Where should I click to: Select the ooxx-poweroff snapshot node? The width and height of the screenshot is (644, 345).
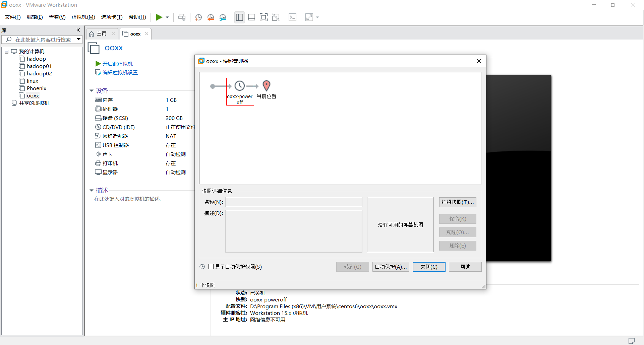pyautogui.click(x=240, y=91)
